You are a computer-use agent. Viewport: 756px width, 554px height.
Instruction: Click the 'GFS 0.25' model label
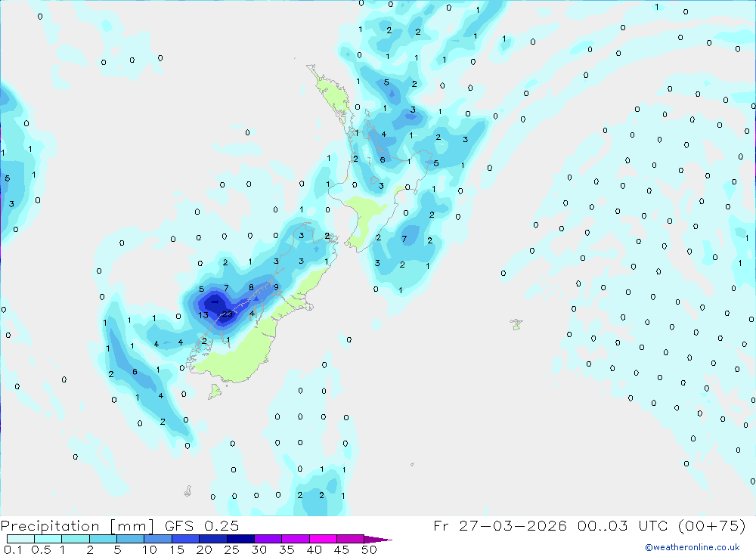pyautogui.click(x=202, y=526)
